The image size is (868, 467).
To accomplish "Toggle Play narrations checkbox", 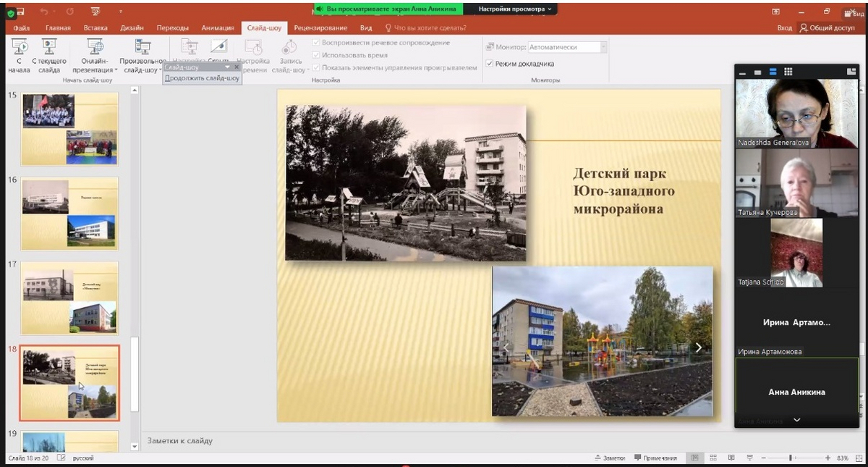I will click(x=316, y=43).
